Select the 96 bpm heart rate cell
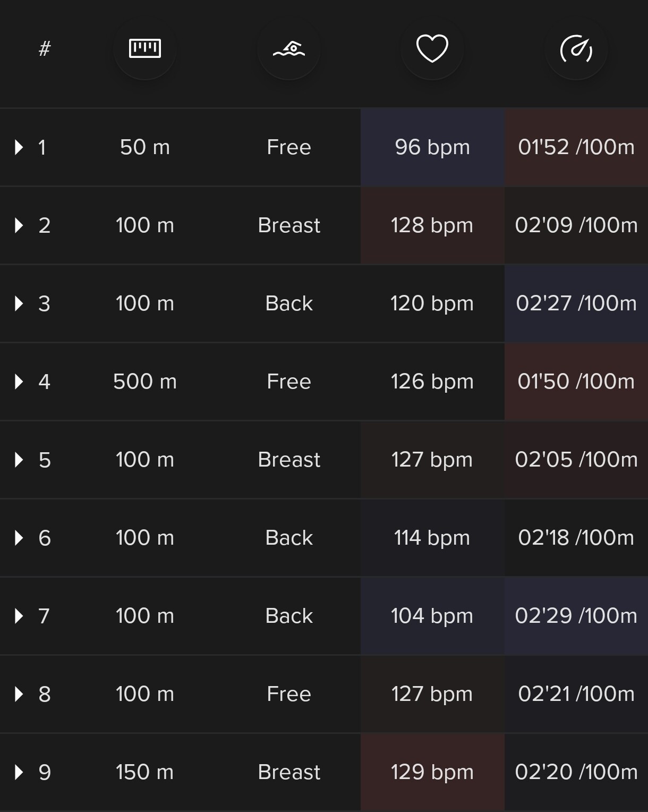Screen dimensions: 648x812 pyautogui.click(x=432, y=147)
